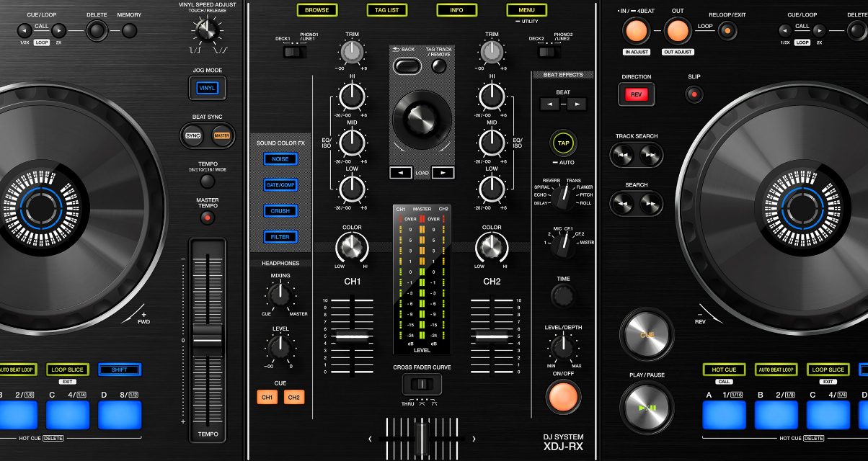Image resolution: width=868 pixels, height=461 pixels.
Task: Open the BROWSE screen
Action: click(x=316, y=10)
